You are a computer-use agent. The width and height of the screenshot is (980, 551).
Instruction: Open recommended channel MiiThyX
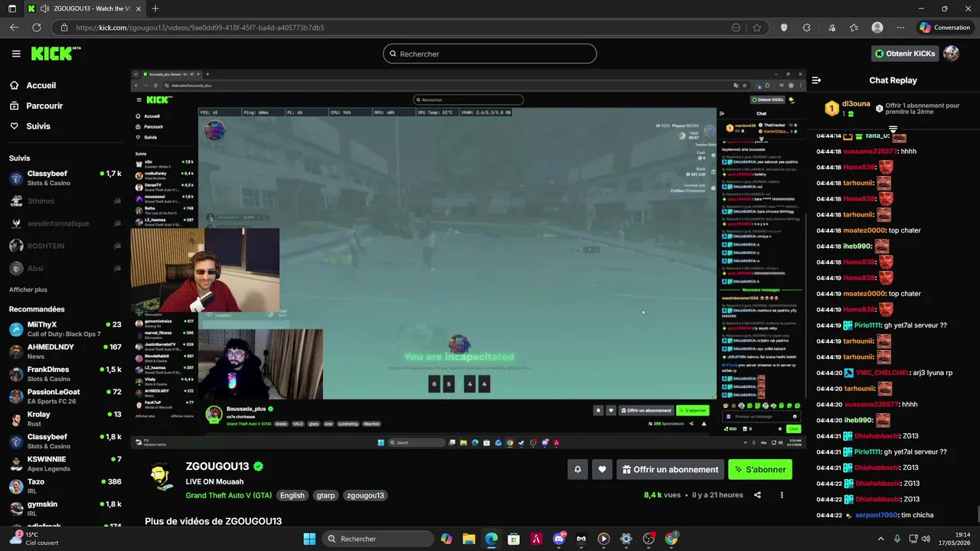[65, 329]
